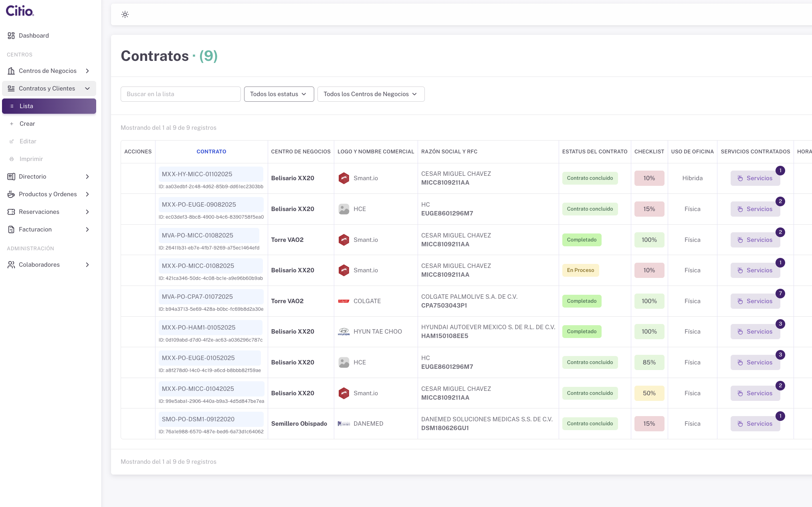The width and height of the screenshot is (812, 507).
Task: Click the Citio logo
Action: pos(20,11)
